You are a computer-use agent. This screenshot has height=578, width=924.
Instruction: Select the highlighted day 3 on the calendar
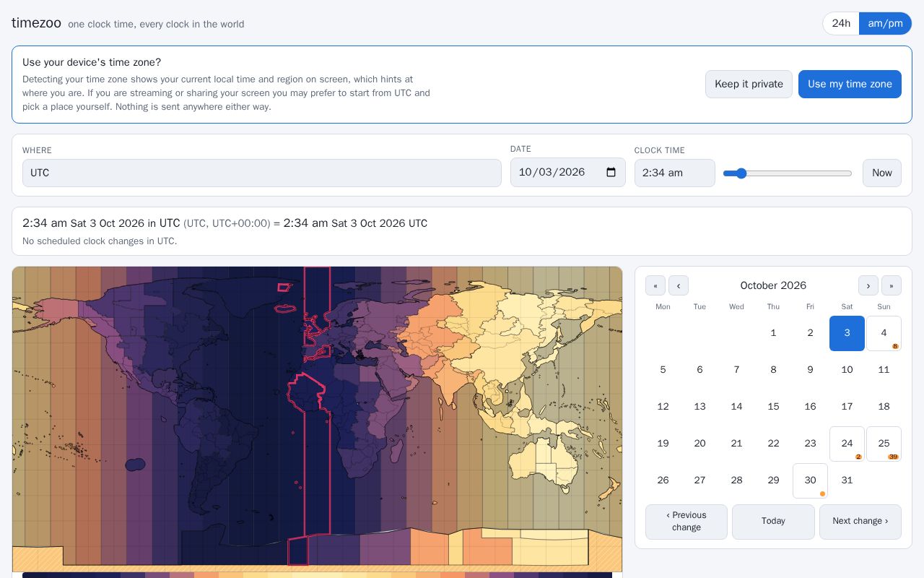(x=847, y=333)
